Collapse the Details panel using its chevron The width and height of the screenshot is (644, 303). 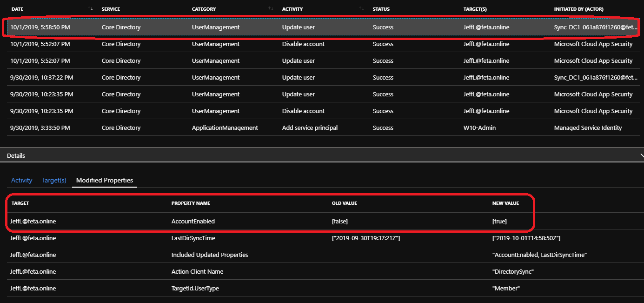(x=641, y=155)
